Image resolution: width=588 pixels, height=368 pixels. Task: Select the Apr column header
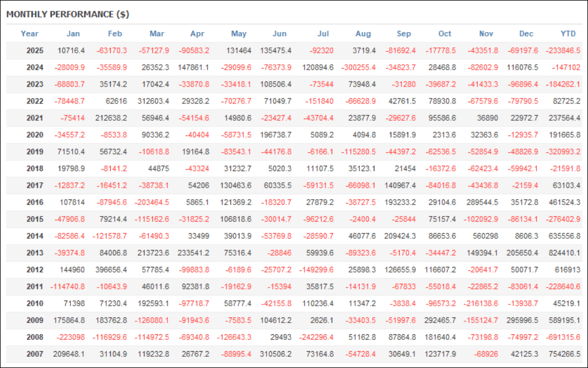[197, 34]
